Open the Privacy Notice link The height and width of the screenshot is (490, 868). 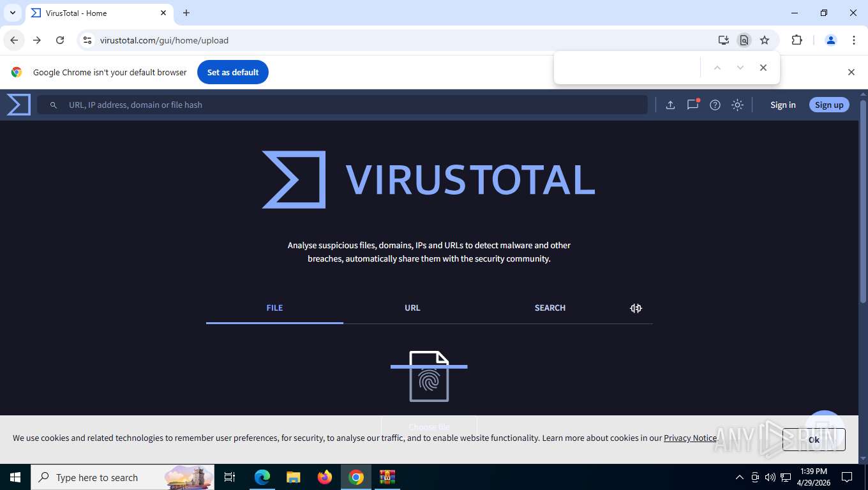690,438
